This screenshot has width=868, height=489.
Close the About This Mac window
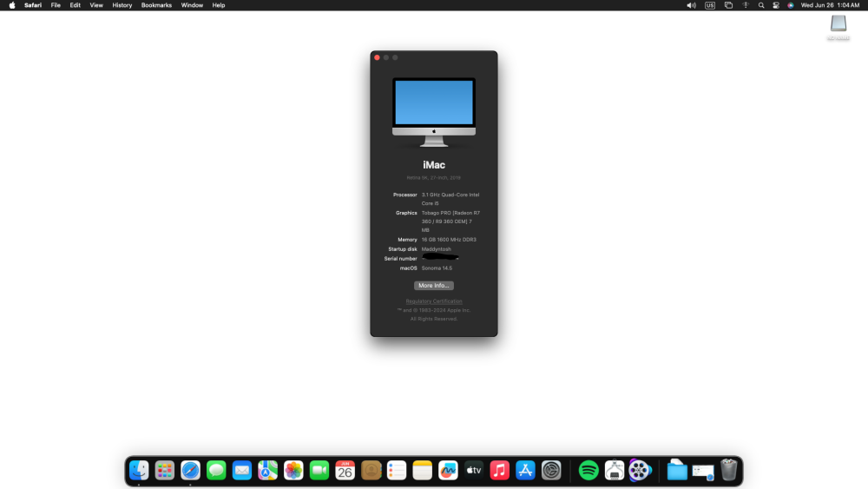[x=377, y=57]
